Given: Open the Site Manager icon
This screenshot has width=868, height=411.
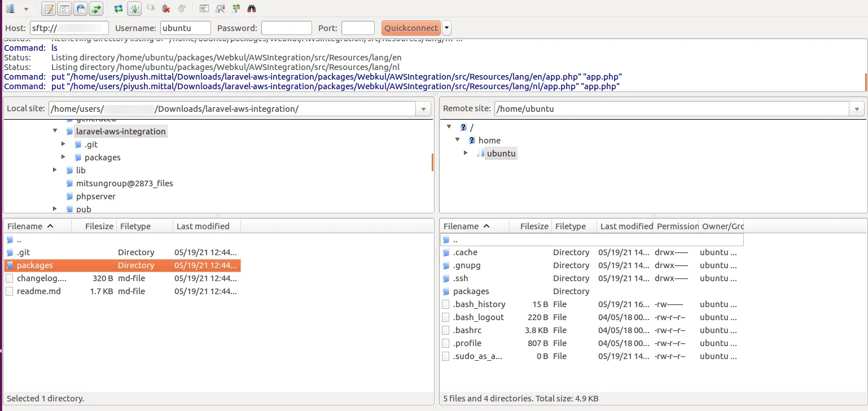Looking at the screenshot, I should point(10,8).
